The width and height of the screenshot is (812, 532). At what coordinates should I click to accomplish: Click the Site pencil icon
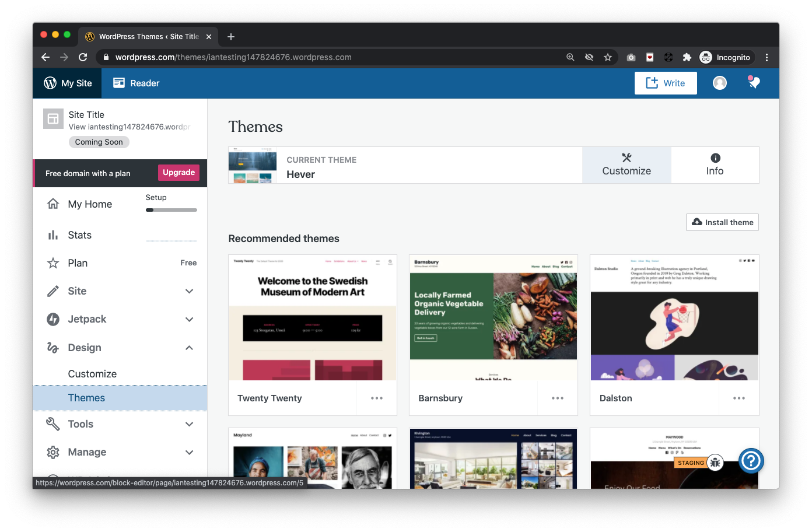click(x=53, y=291)
